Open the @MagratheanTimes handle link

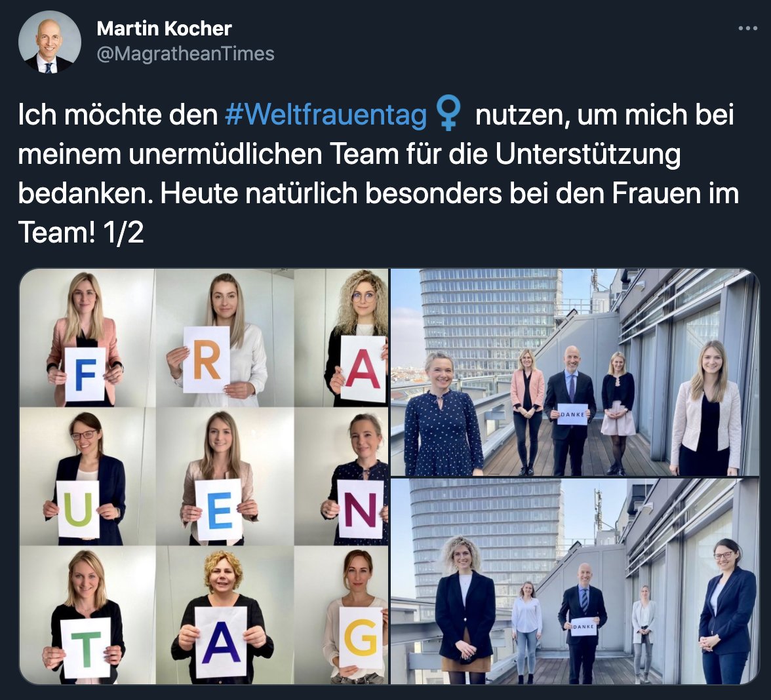(x=186, y=54)
